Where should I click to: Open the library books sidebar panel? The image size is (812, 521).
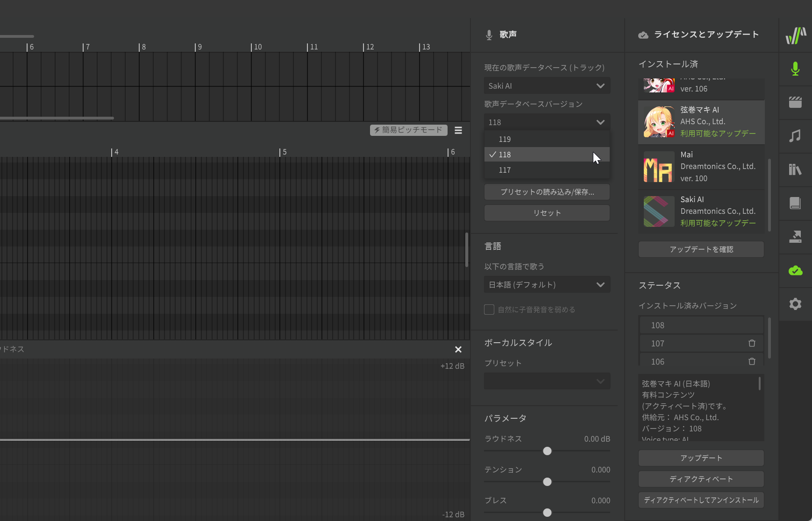pyautogui.click(x=795, y=169)
